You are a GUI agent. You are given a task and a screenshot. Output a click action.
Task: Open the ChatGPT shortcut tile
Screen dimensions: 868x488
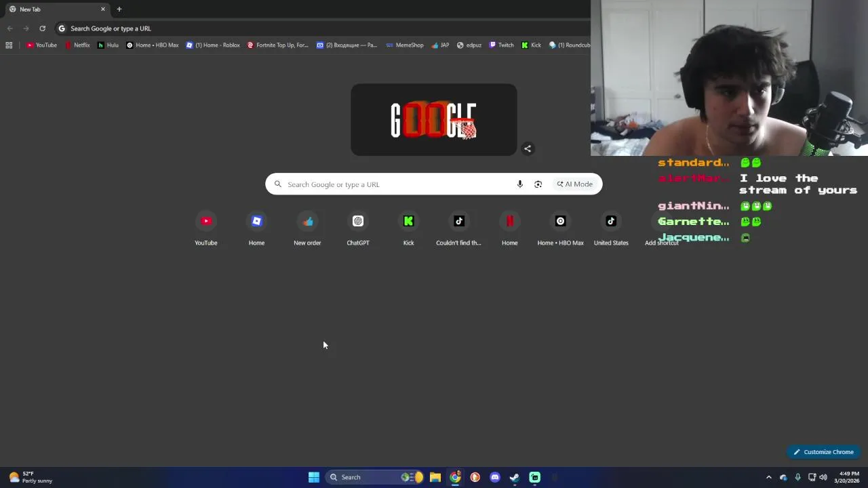pyautogui.click(x=358, y=228)
